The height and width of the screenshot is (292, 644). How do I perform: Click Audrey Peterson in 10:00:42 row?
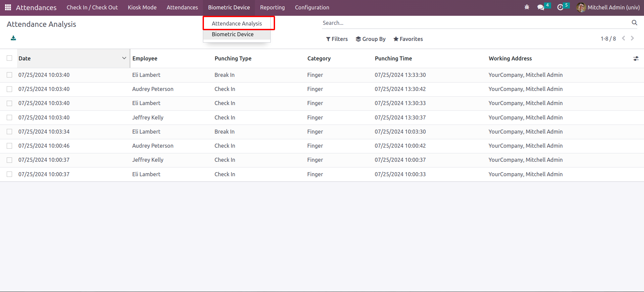(153, 146)
